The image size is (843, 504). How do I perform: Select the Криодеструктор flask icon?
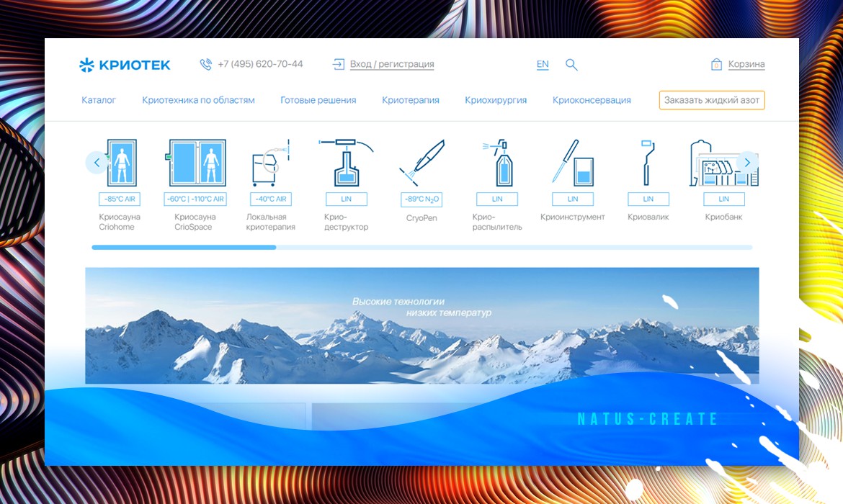point(346,162)
